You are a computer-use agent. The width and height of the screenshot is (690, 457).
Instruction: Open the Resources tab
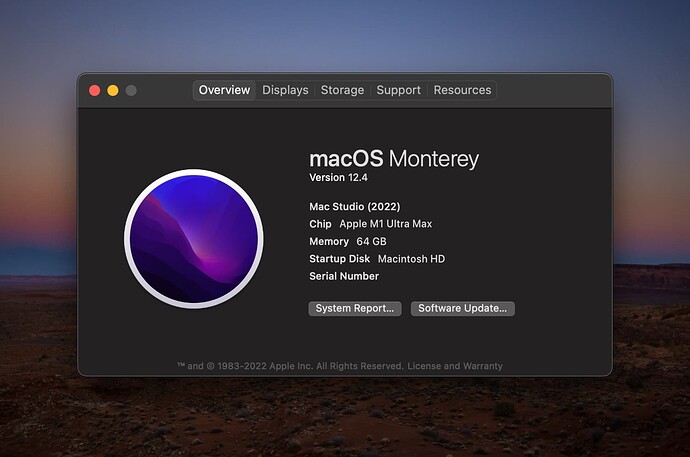click(462, 90)
